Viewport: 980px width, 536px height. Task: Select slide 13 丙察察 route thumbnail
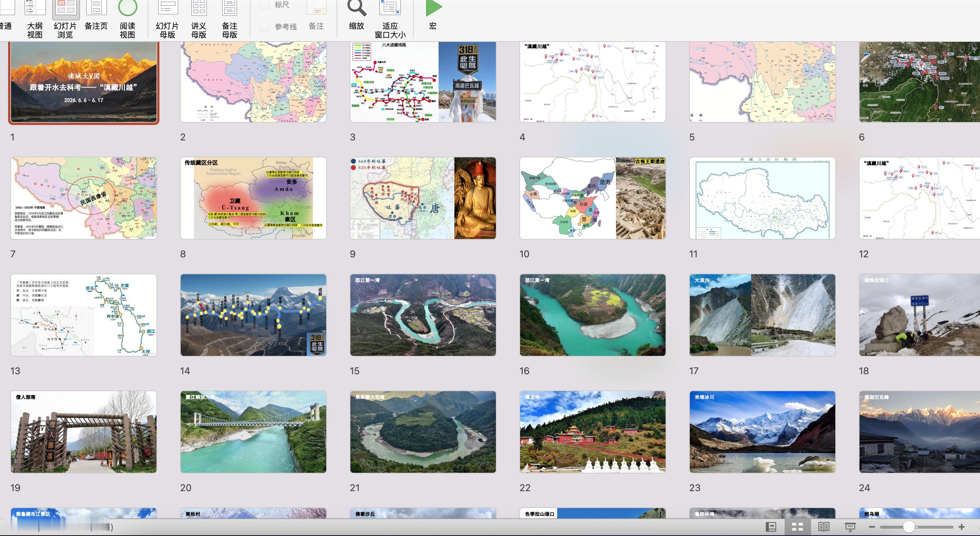click(x=84, y=315)
